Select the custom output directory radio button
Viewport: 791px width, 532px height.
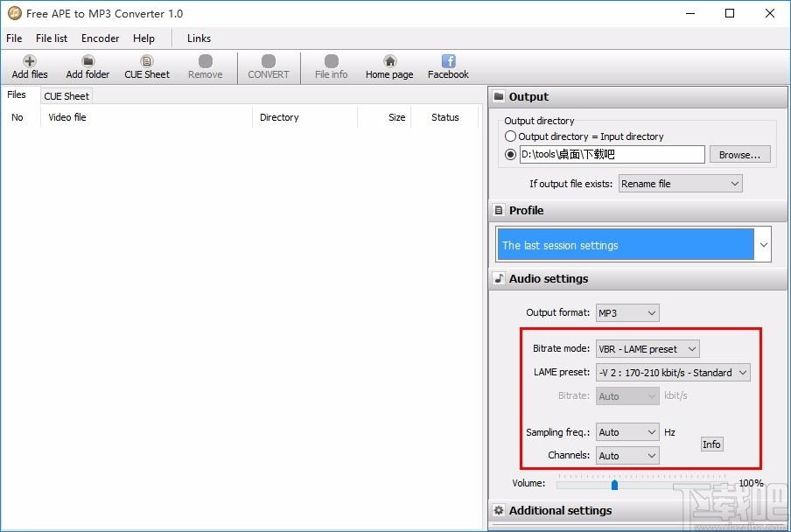[x=510, y=154]
